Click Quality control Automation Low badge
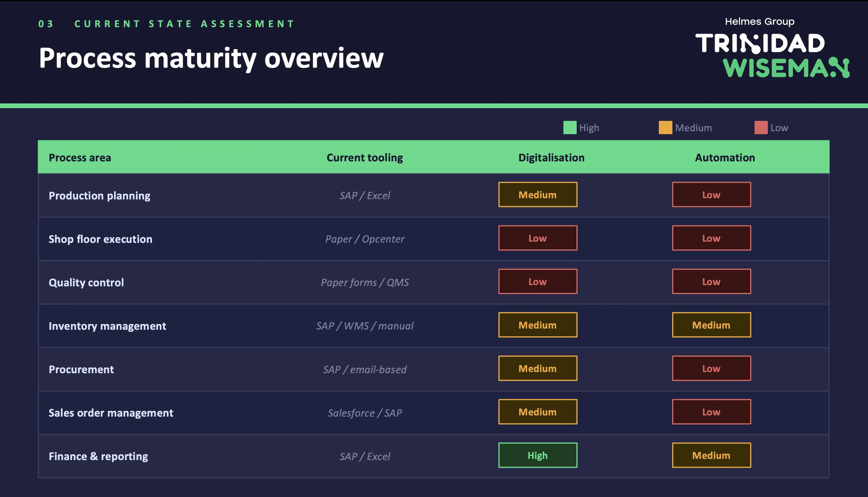868x497 pixels. [711, 281]
